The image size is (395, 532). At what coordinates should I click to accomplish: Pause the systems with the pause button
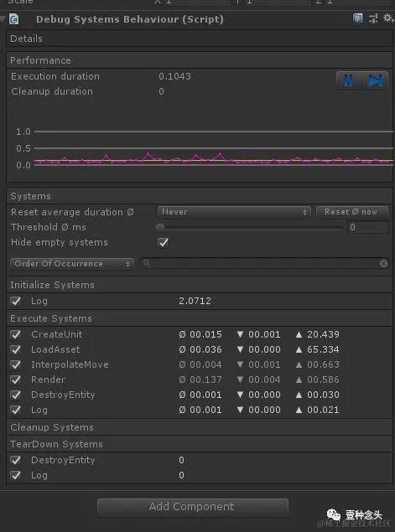(349, 80)
